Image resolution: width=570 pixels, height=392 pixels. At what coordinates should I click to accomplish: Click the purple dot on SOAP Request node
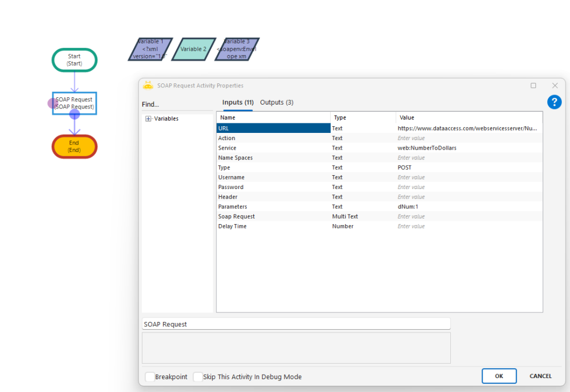[x=53, y=103]
